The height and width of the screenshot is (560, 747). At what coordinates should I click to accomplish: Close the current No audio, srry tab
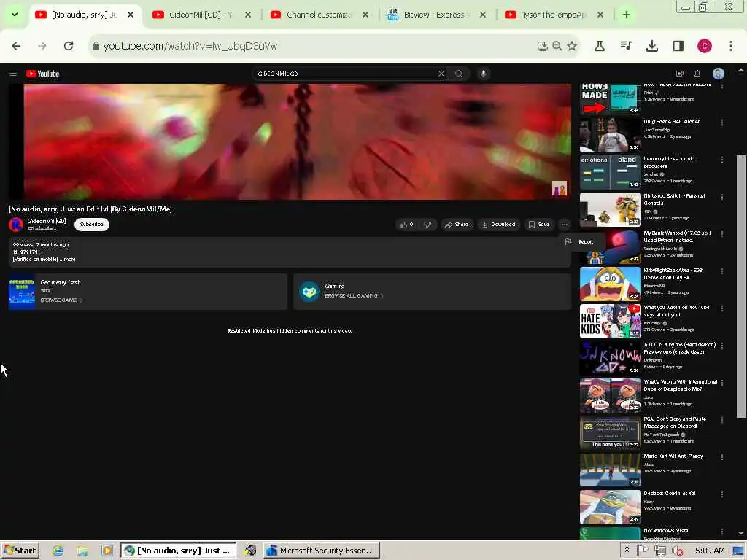[131, 15]
